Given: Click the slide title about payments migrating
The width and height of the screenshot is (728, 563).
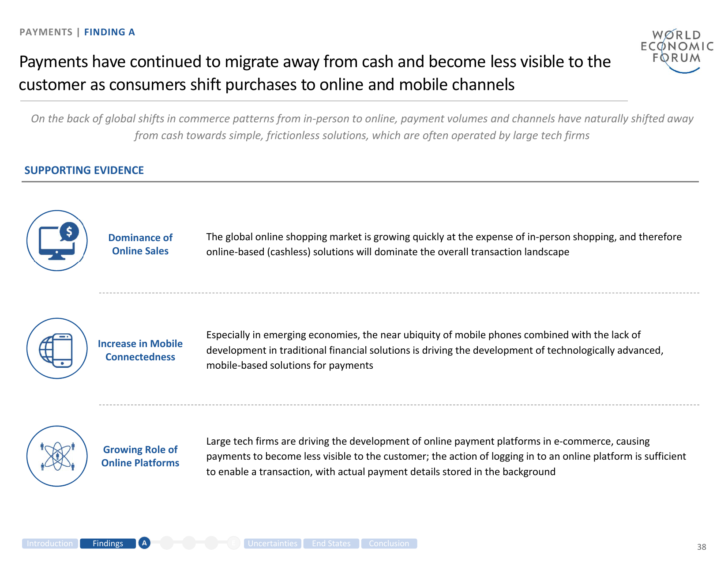Looking at the screenshot, I should (315, 73).
